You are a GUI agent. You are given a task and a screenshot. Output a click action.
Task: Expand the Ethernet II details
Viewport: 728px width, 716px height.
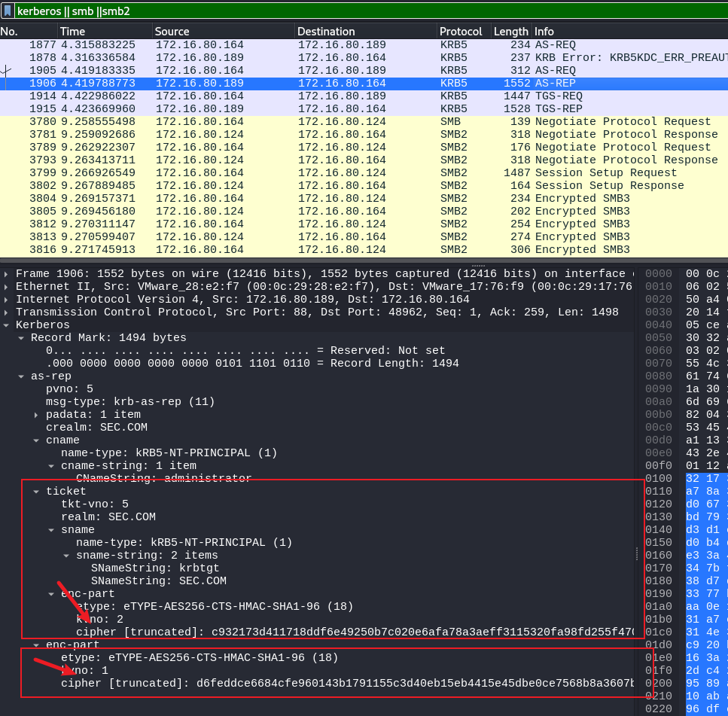[7, 287]
